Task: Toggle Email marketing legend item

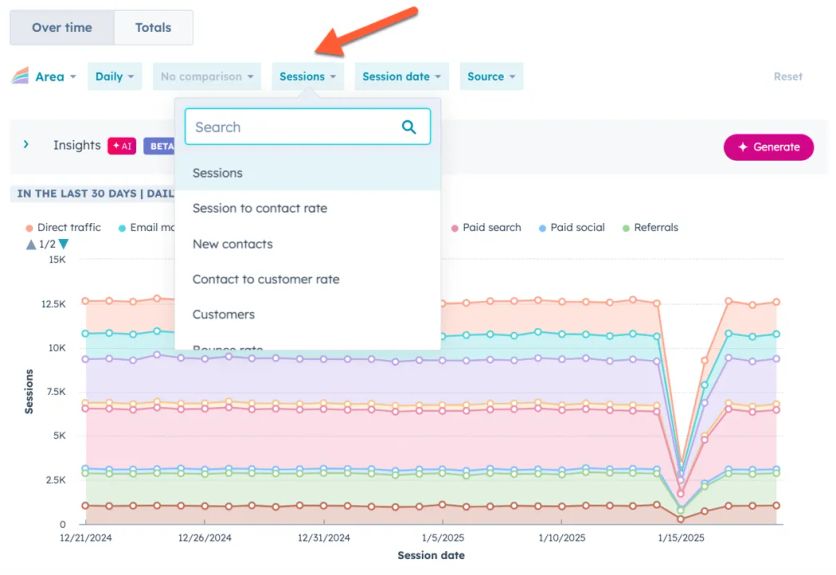Action: coord(147,227)
